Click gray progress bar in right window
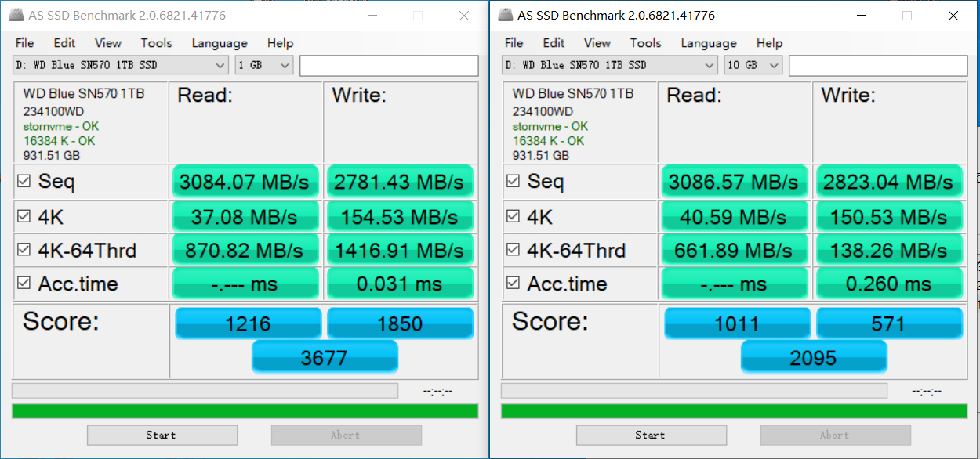Viewport: 980px width, 459px height. 694,390
